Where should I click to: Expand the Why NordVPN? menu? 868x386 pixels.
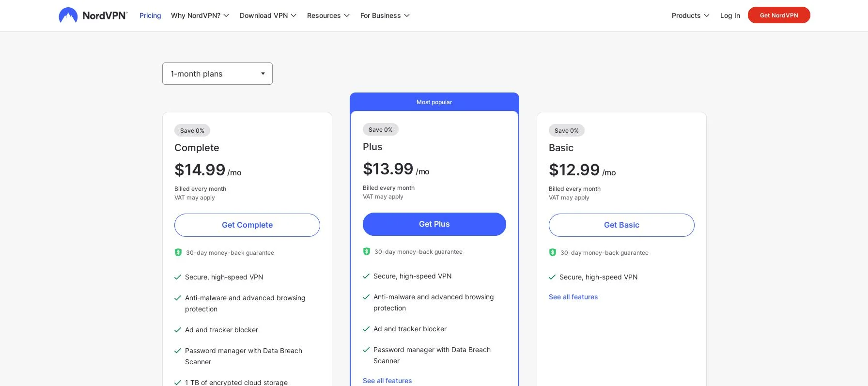(200, 15)
